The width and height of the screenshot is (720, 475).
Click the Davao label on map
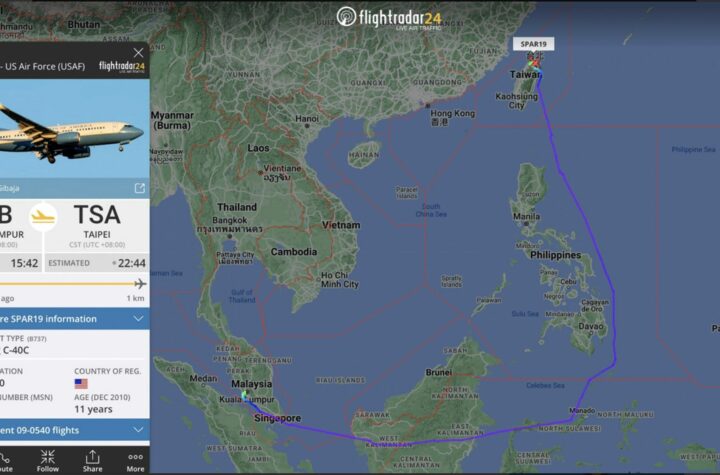(591, 326)
